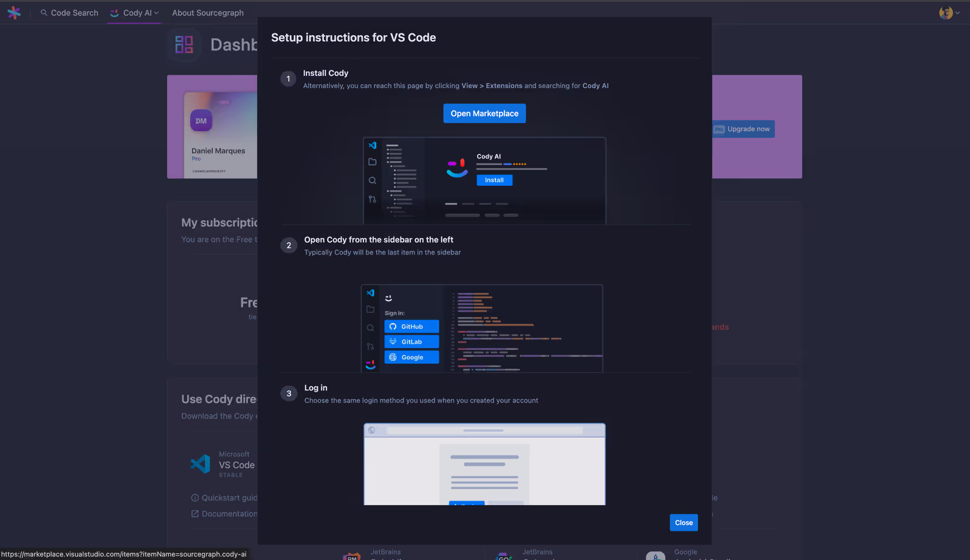Image resolution: width=970 pixels, height=560 pixels.
Task: Click the Install button in Cody AI illustration
Action: click(494, 180)
